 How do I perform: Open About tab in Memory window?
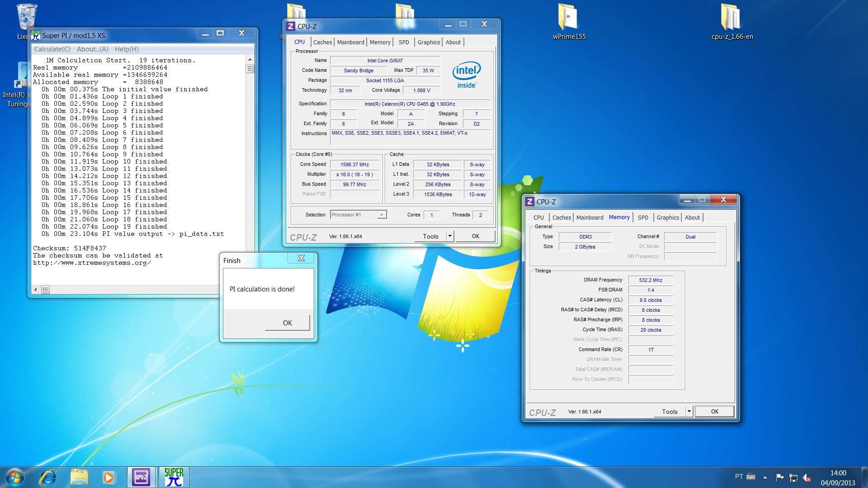[x=692, y=217]
